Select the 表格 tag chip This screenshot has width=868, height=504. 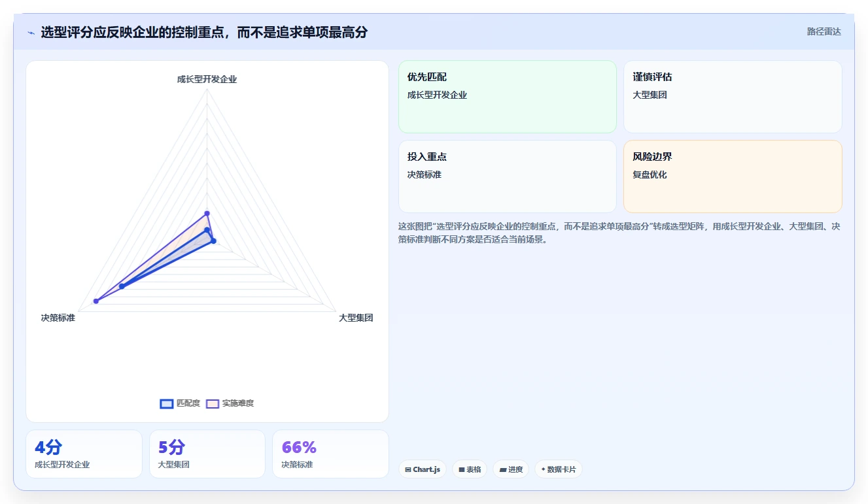pyautogui.click(x=470, y=469)
